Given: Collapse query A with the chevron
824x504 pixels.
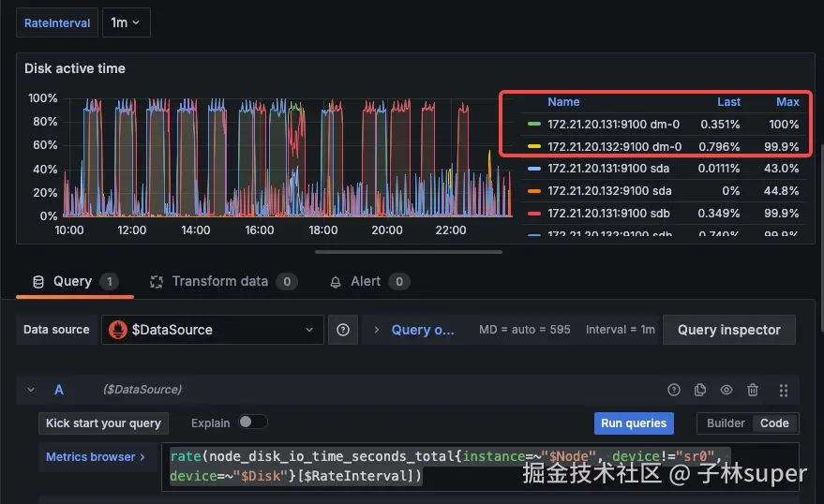Looking at the screenshot, I should click(x=31, y=390).
